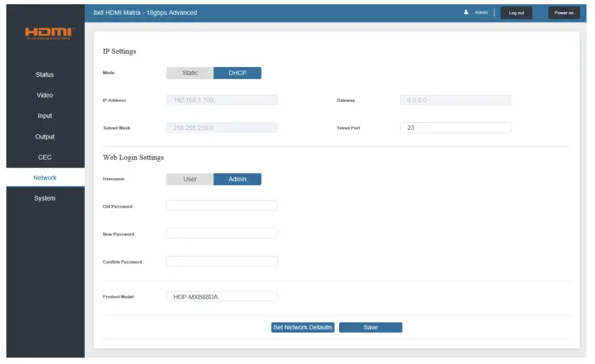This screenshot has width=595, height=364.
Task: Choose the User username option
Action: (x=189, y=179)
